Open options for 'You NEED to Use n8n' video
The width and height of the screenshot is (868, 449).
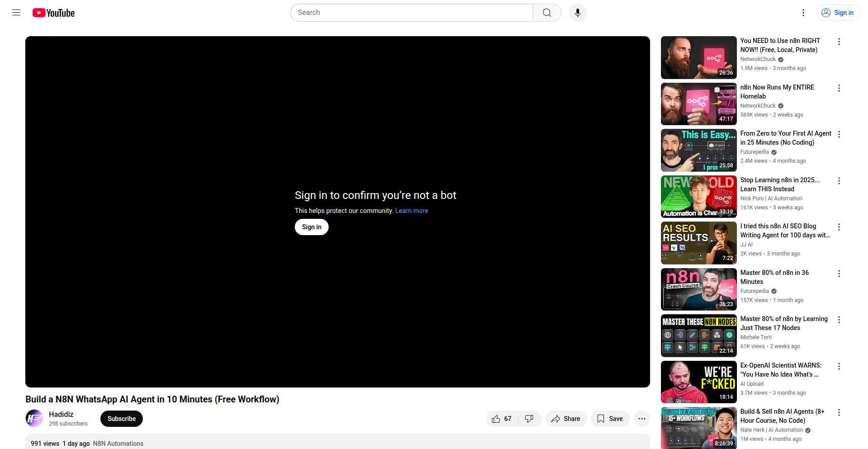(839, 42)
